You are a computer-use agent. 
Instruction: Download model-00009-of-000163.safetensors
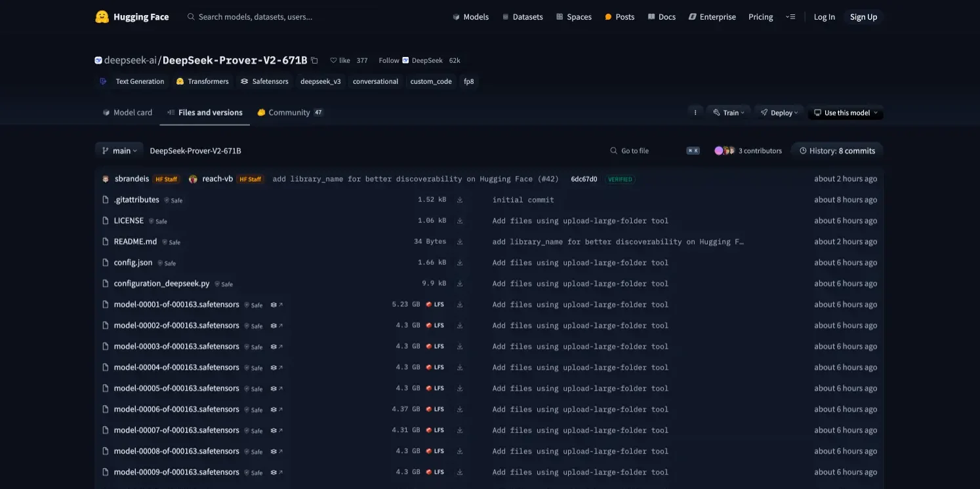460,473
